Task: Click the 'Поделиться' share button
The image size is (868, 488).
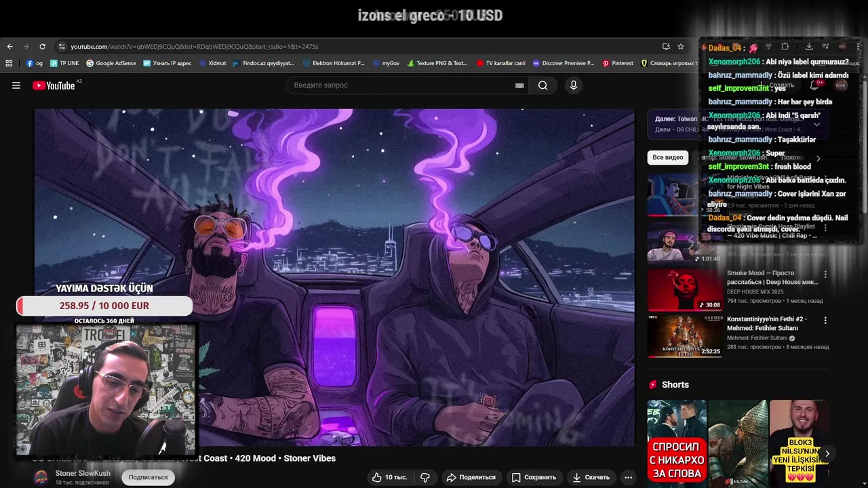Action: [471, 477]
